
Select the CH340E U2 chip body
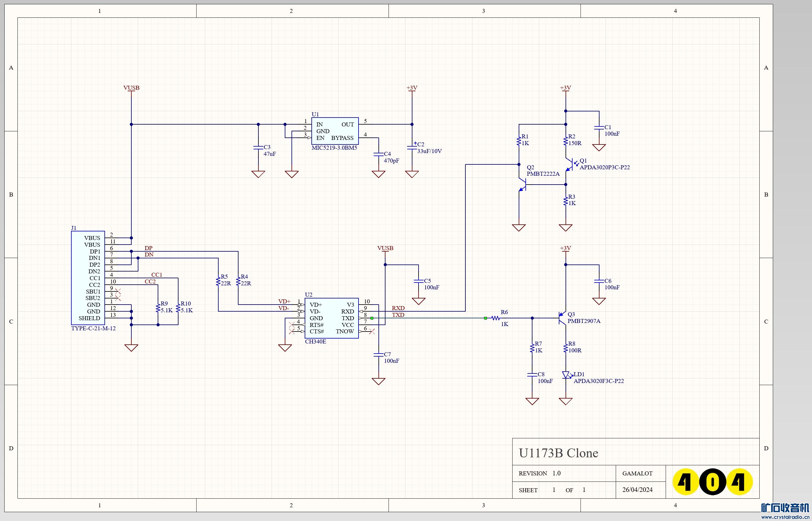(331, 318)
